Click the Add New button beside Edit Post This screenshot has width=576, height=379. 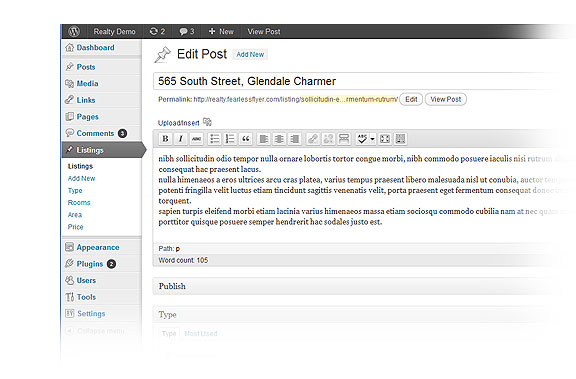pyautogui.click(x=250, y=54)
